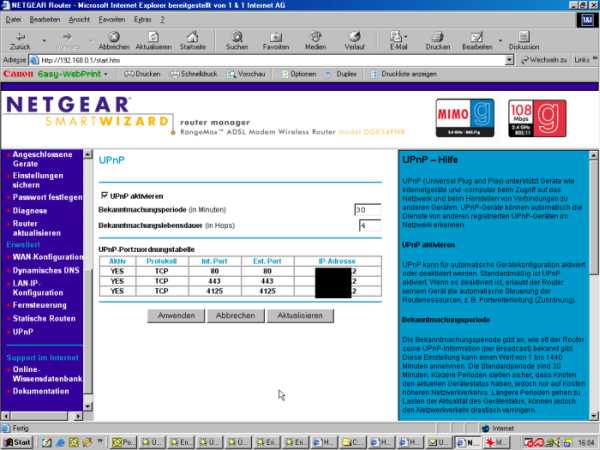Click Canon Schnelldruck quick print
Image resolution: width=600 pixels, height=450 pixels.
click(194, 74)
